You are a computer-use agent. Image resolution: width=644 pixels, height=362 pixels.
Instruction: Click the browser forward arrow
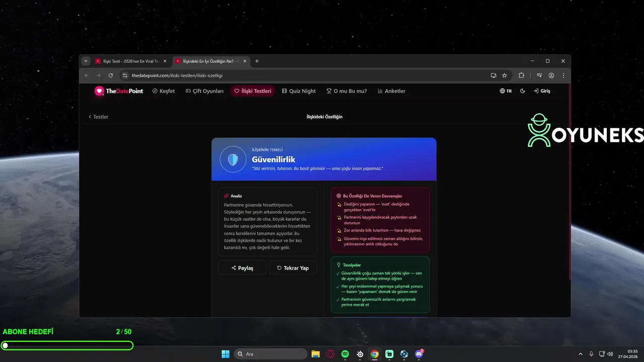point(99,75)
